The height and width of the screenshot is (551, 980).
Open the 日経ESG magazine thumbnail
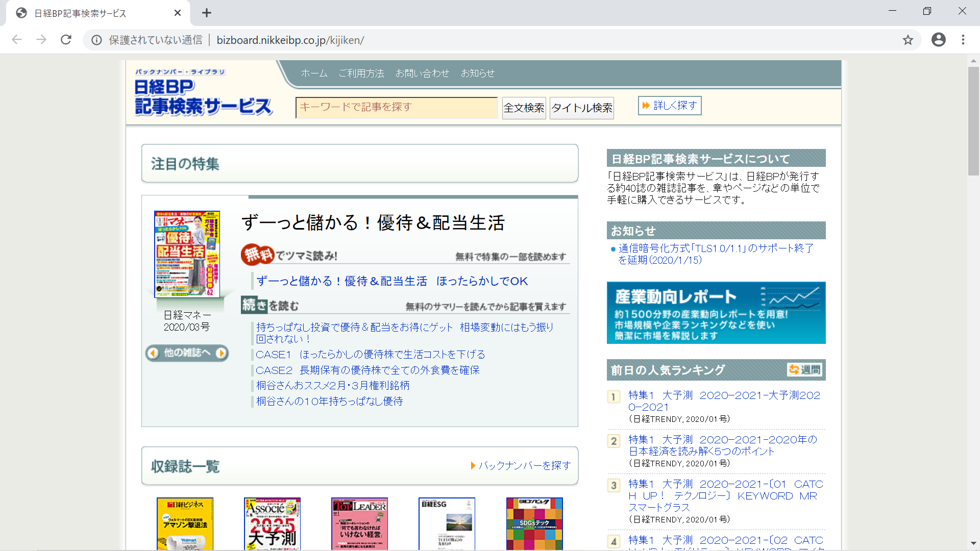[x=447, y=523]
